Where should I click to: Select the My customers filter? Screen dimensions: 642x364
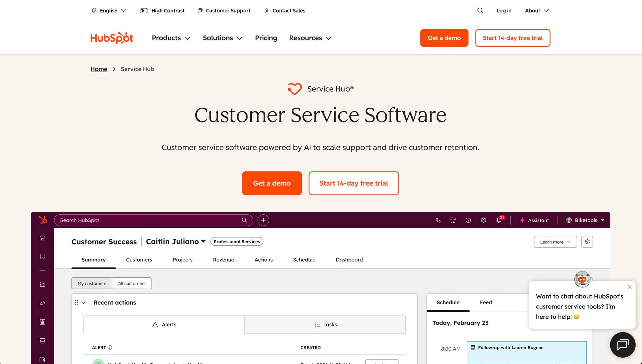pyautogui.click(x=92, y=283)
